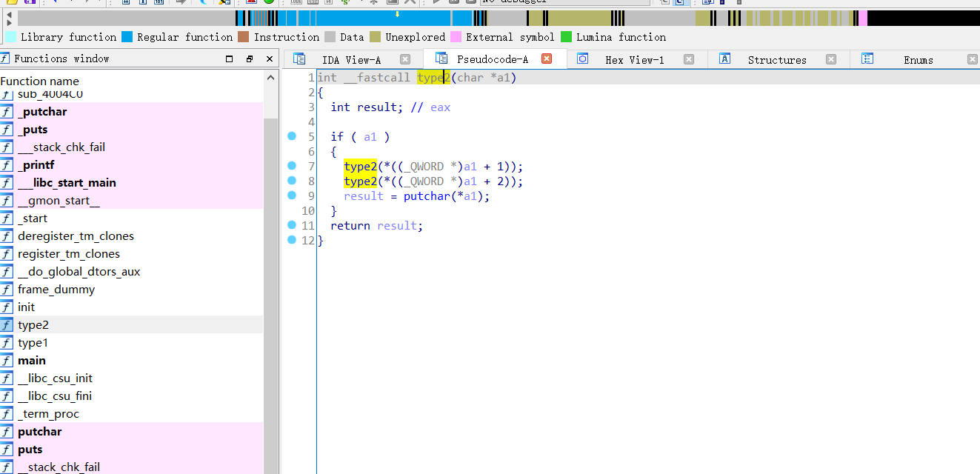Switch to the IDA View-A tab
Viewport: 980px width, 474px height.
click(351, 60)
